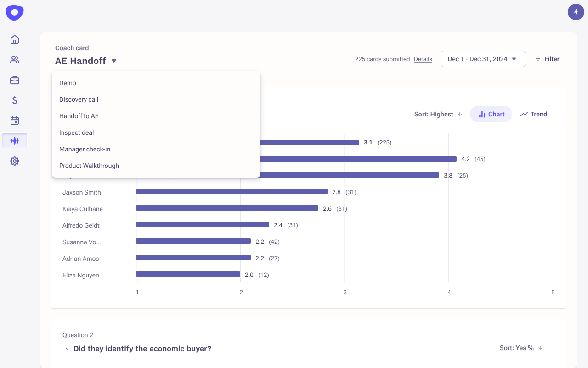588x368 pixels.
Task: Click the truncated Susanna Vo... name
Action: pos(82,242)
